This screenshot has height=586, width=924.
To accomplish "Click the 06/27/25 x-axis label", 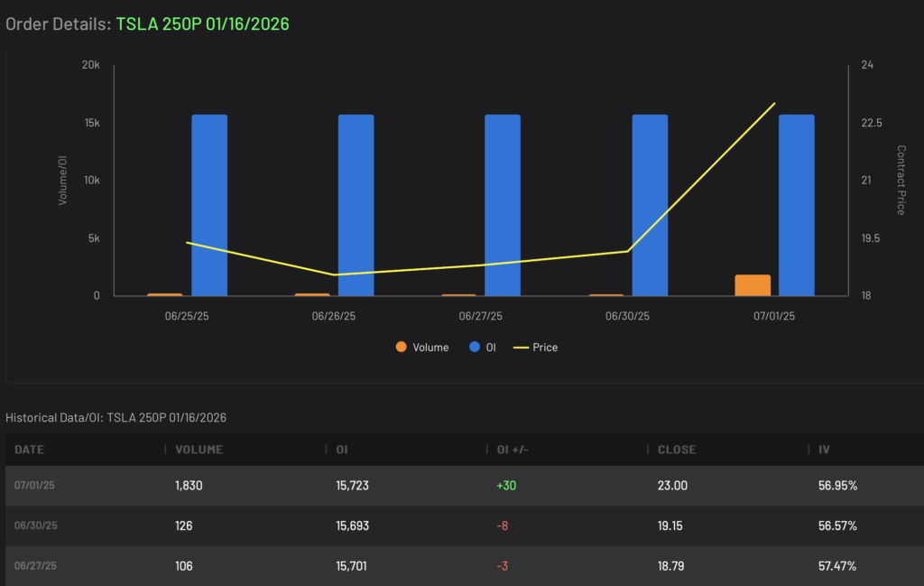I will pyautogui.click(x=480, y=316).
